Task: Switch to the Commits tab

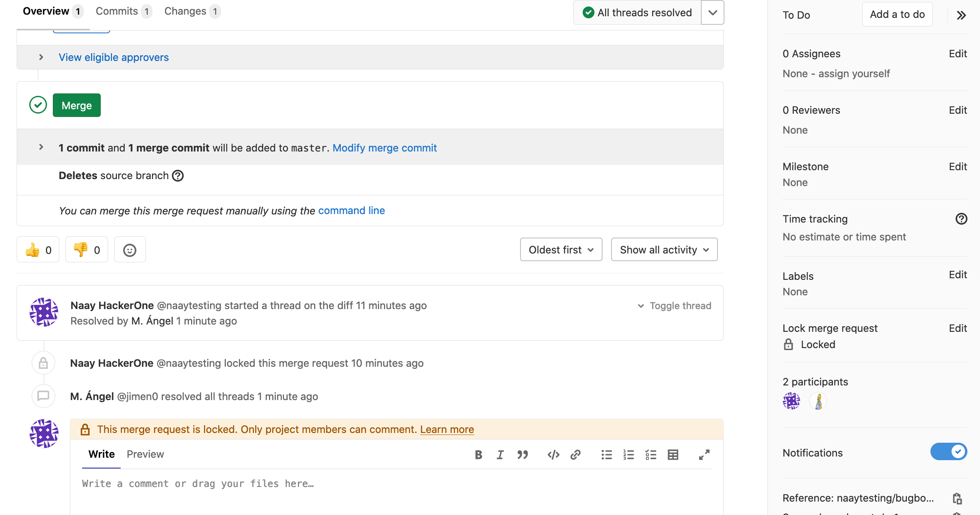Action: (123, 11)
